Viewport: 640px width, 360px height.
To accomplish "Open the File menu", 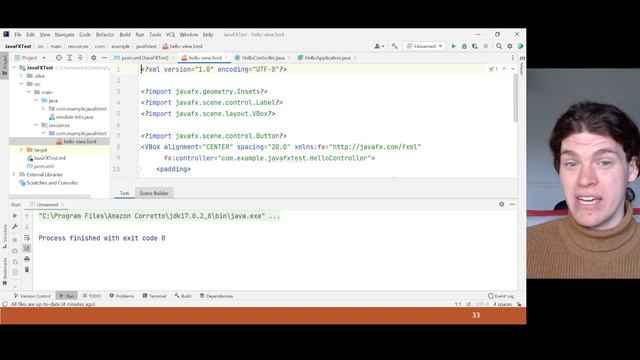I will (x=18, y=35).
